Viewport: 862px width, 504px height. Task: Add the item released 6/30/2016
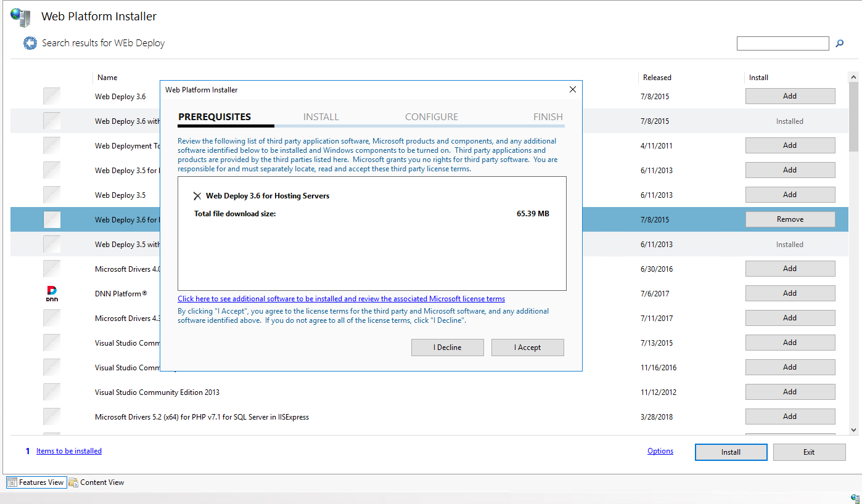[x=790, y=269]
